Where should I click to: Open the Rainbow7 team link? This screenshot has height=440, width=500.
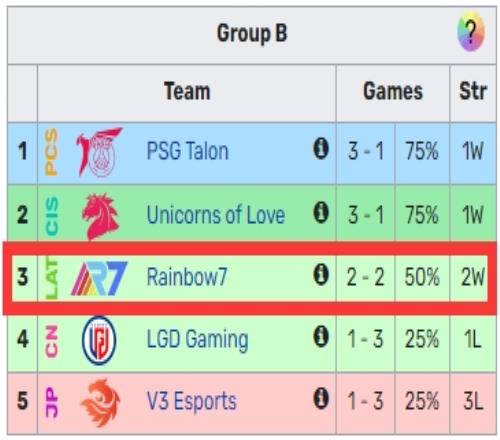click(187, 277)
